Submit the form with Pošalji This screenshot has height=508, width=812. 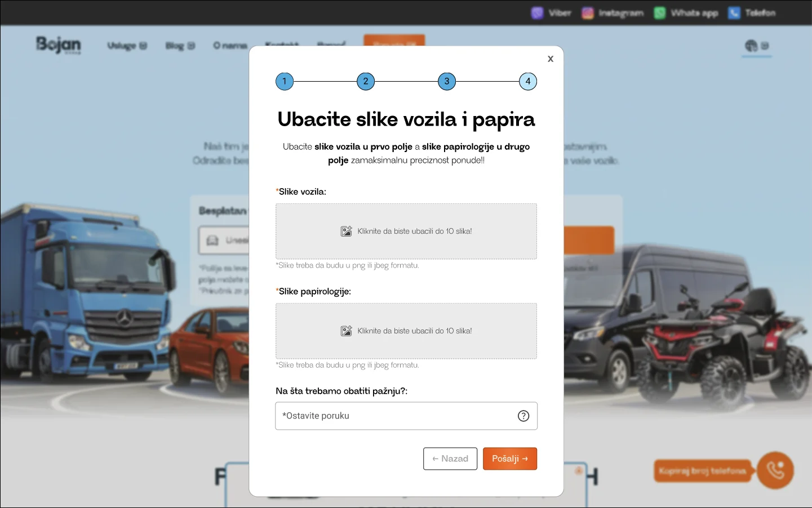(510, 458)
